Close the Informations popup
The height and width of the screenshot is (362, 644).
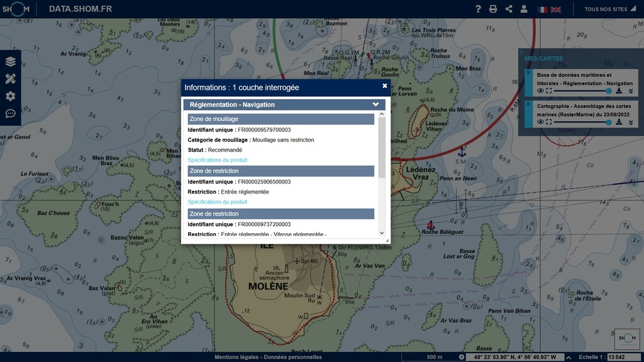pyautogui.click(x=384, y=85)
